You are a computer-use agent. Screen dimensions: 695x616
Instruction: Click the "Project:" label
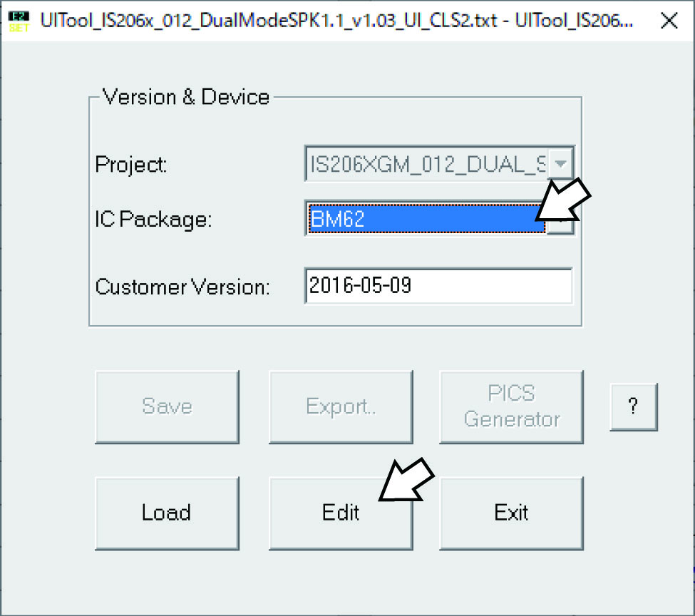click(x=131, y=165)
